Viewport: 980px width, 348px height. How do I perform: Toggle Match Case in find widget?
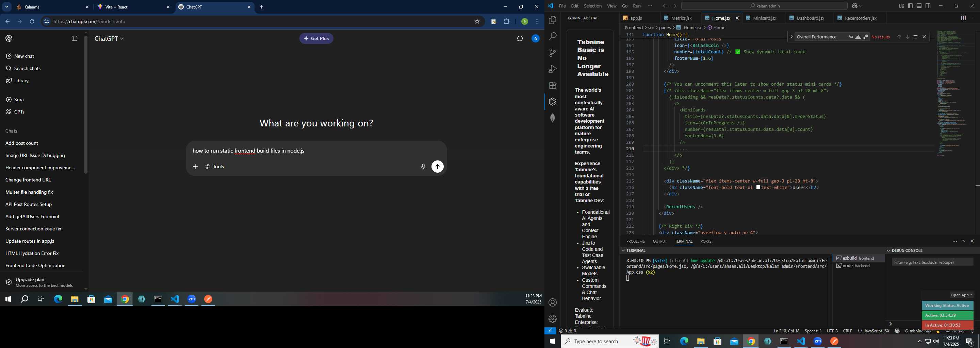point(850,37)
